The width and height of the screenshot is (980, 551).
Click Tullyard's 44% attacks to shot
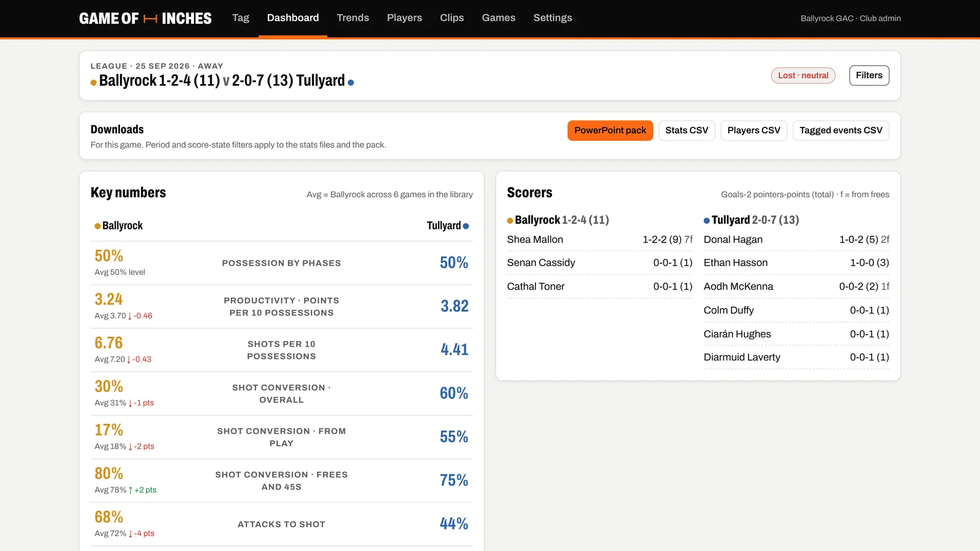pyautogui.click(x=454, y=523)
